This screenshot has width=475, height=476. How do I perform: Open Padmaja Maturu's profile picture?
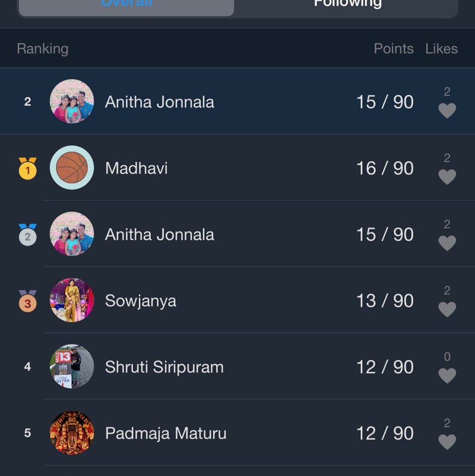pyautogui.click(x=72, y=433)
